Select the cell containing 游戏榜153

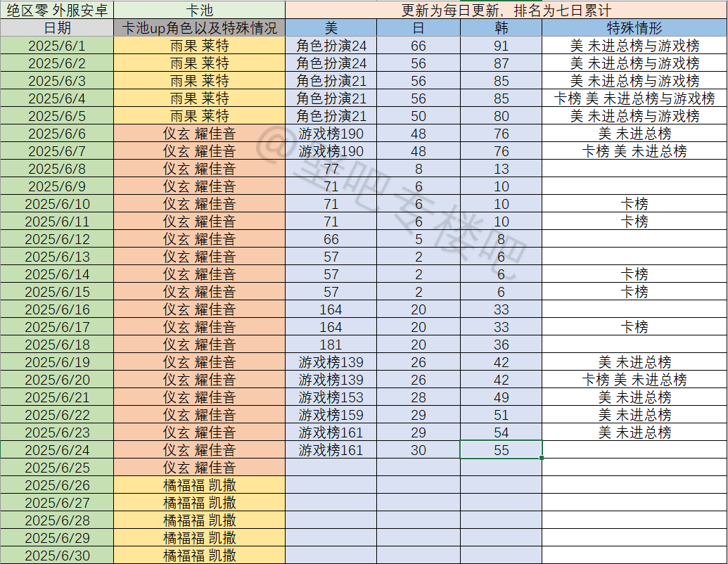pyautogui.click(x=331, y=397)
